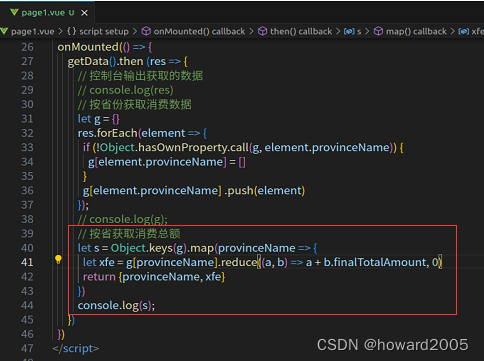The image size is (484, 361).
Task: Click line number 47 in the gutter
Action: click(x=27, y=349)
